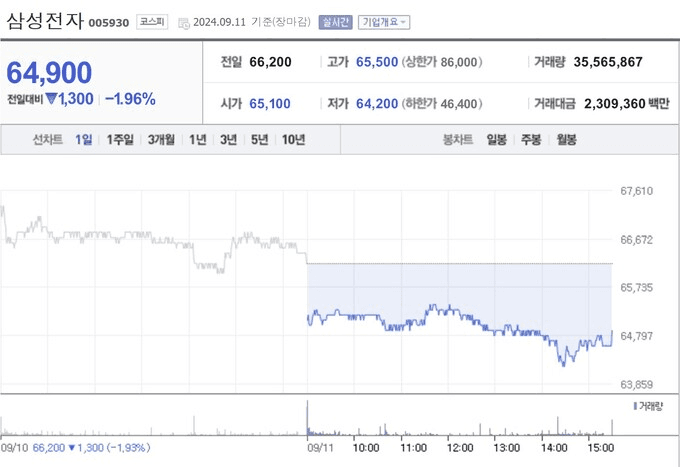The width and height of the screenshot is (680, 467).
Task: Switch to the 주봉 candle chart
Action: (x=530, y=140)
